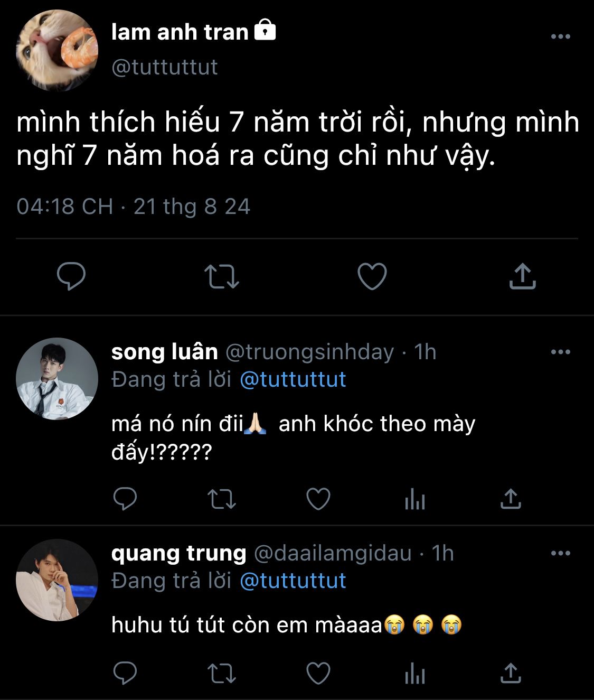Like lam anh tran's main tweet

point(372,276)
